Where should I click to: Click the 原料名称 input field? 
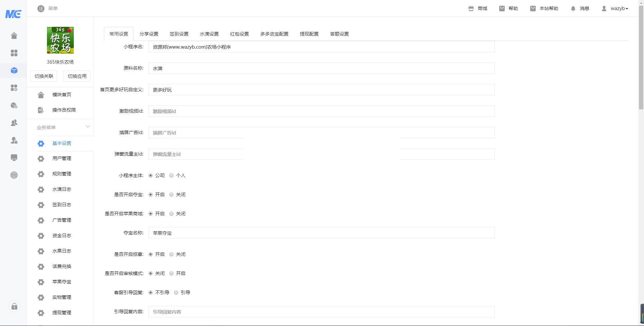pos(321,68)
